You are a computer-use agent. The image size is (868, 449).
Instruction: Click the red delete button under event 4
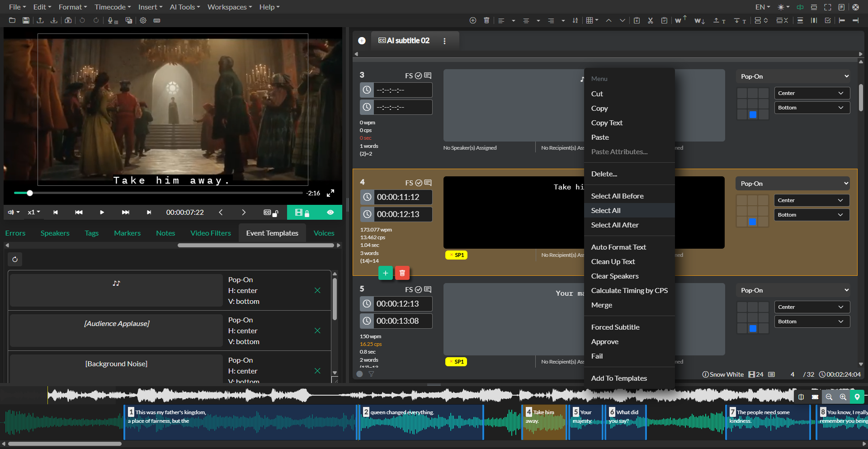(402, 273)
